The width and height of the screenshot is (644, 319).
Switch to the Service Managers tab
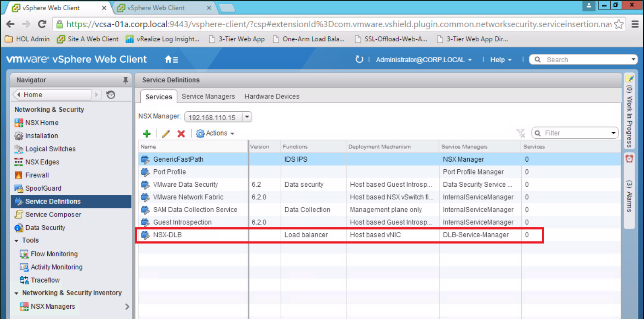(x=208, y=96)
